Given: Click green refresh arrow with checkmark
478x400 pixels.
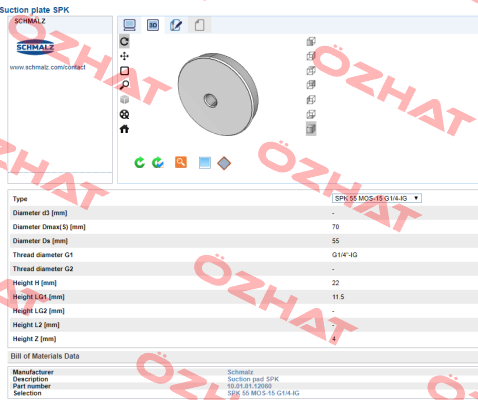Looking at the screenshot, I should (158, 163).
